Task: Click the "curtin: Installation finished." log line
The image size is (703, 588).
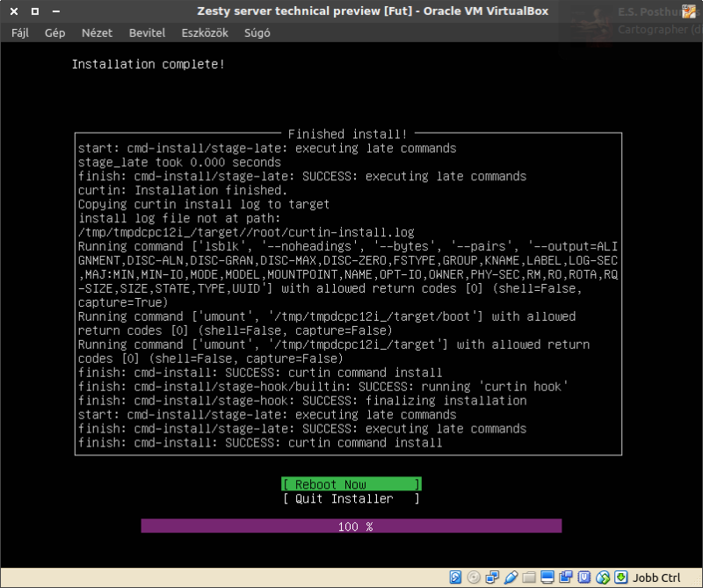Action: [183, 190]
